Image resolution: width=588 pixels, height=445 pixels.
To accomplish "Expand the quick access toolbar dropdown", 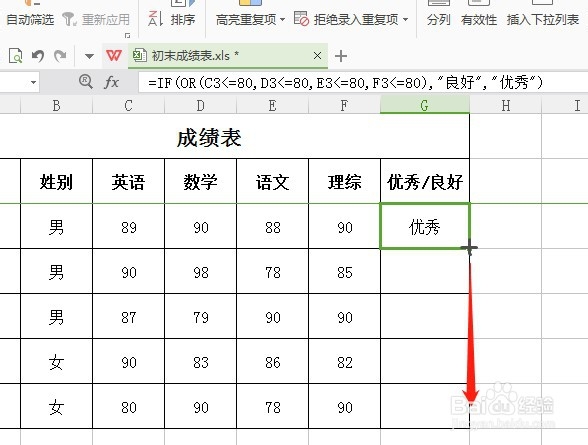I will [89, 56].
